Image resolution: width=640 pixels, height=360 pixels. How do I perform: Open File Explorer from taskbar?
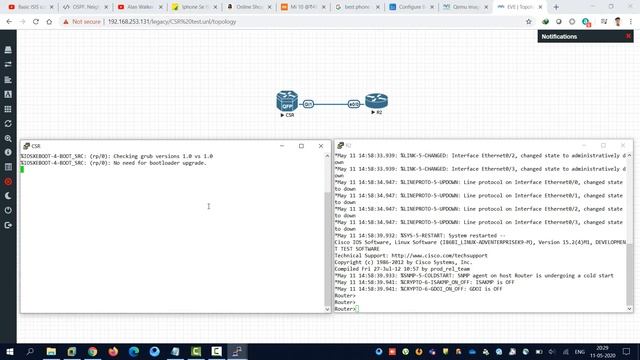(51, 351)
